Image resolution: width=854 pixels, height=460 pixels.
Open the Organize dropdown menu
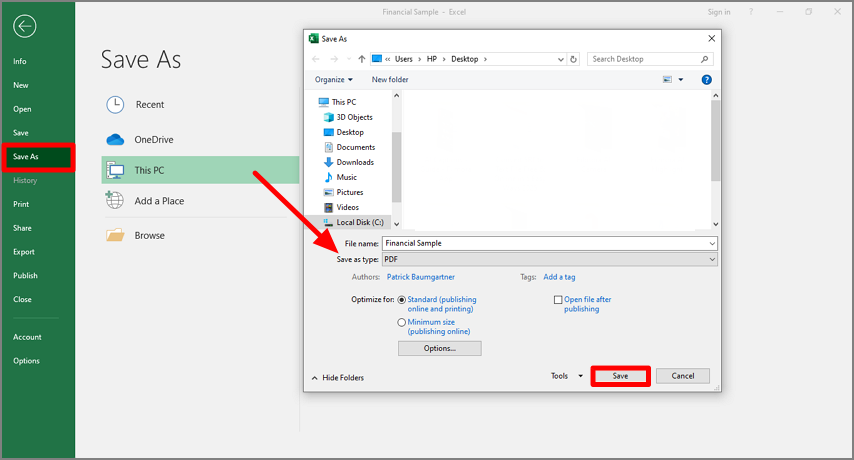333,79
